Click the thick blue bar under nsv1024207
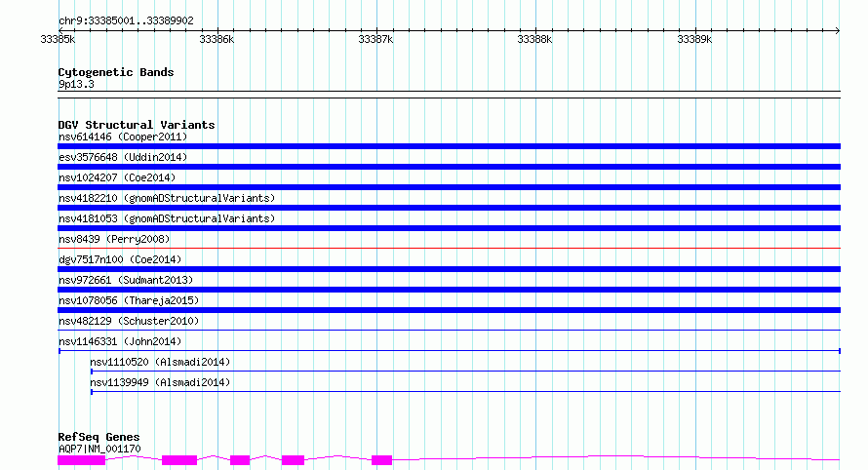 (x=449, y=187)
